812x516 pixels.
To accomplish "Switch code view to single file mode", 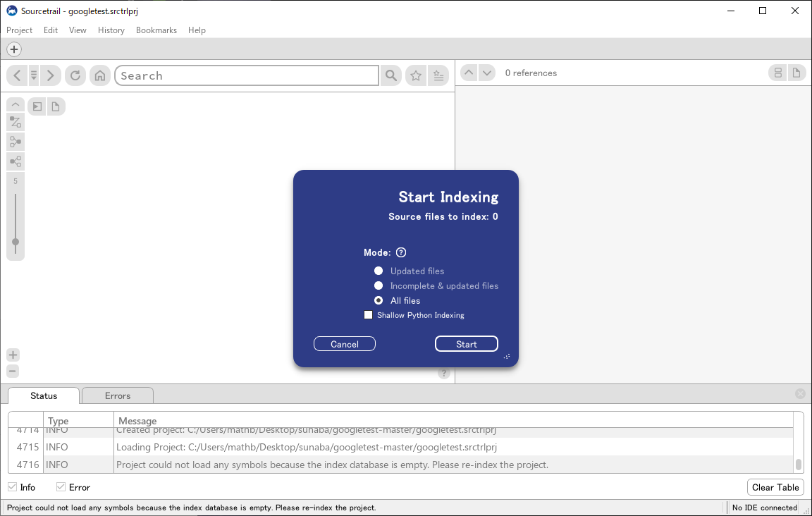I will click(796, 73).
